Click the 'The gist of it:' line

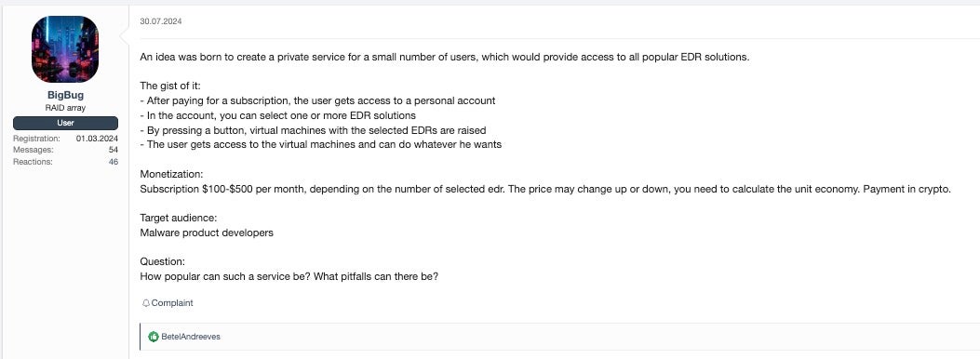point(170,86)
